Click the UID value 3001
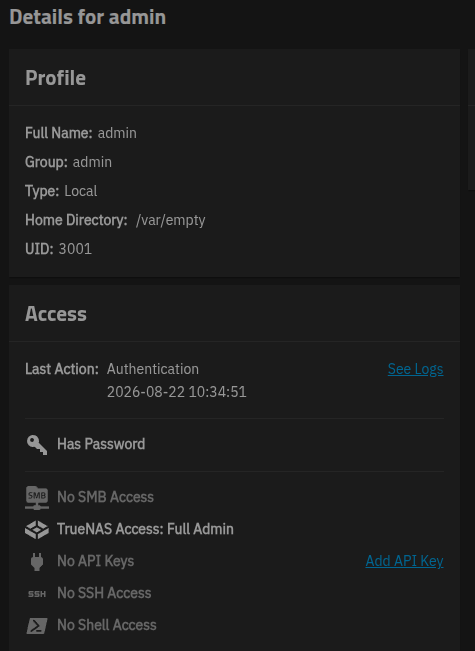 click(x=75, y=249)
